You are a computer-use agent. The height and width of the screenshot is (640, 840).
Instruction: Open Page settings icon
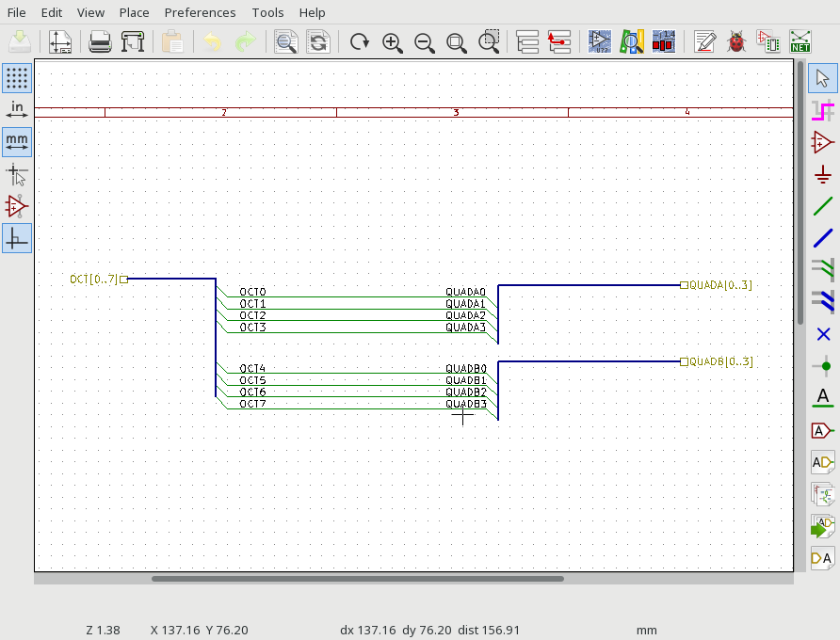click(x=60, y=41)
